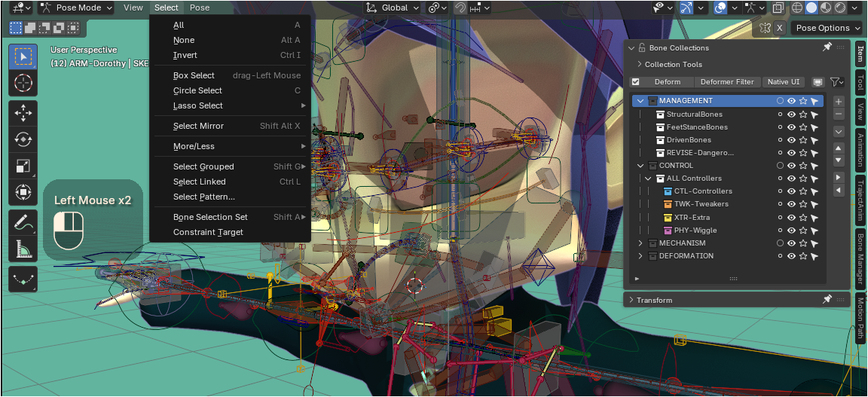Switch to Solid viewport shading

811,8
